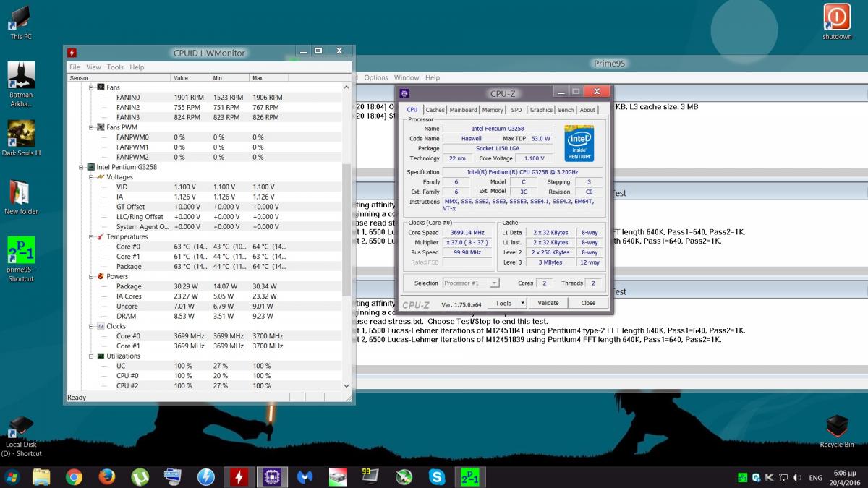Viewport: 868px width, 488px height.
Task: Switch to the Memory tab in CPU-Z
Action: pyautogui.click(x=493, y=110)
